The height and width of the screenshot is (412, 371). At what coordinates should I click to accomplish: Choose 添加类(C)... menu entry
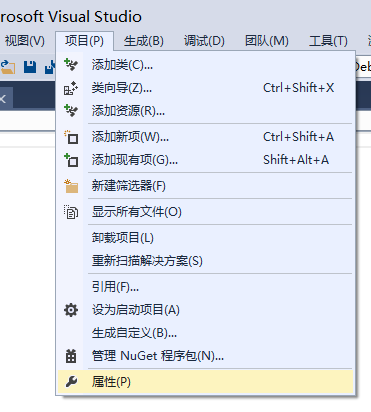pos(205,65)
